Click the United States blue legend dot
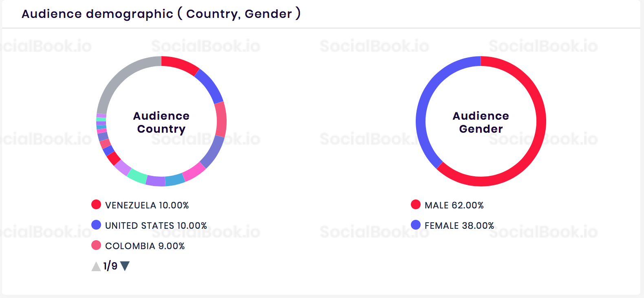The width and height of the screenshot is (644, 298). [96, 225]
